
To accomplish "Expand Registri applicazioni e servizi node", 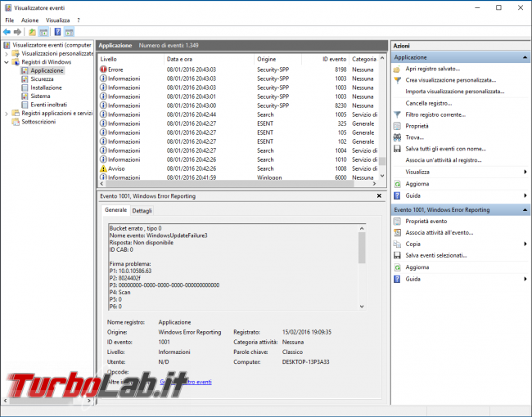I will (7, 114).
